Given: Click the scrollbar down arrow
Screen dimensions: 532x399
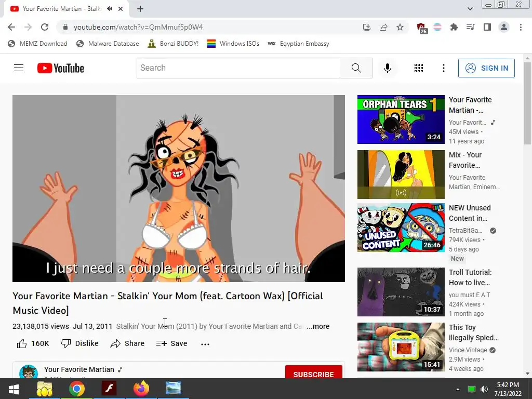Looking at the screenshot, I should coord(528,374).
